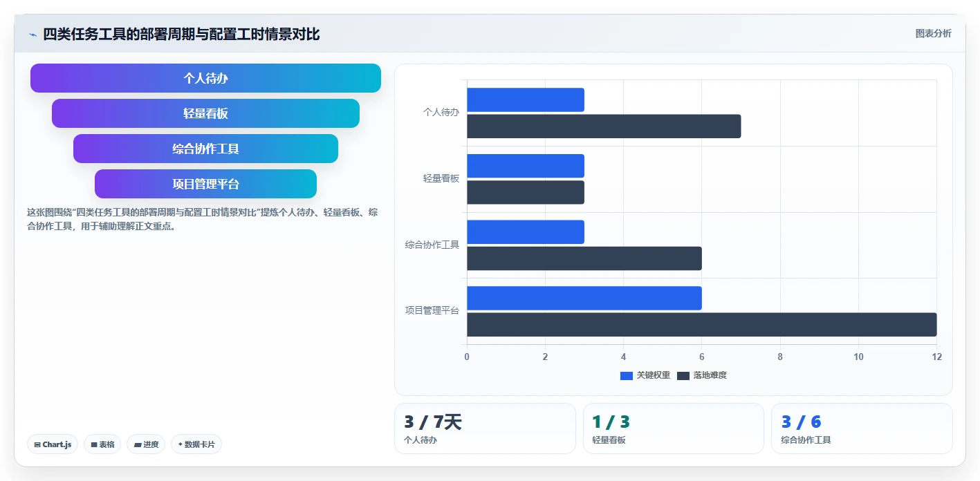
Task: Click the chart description paragraph text
Action: 202,219
